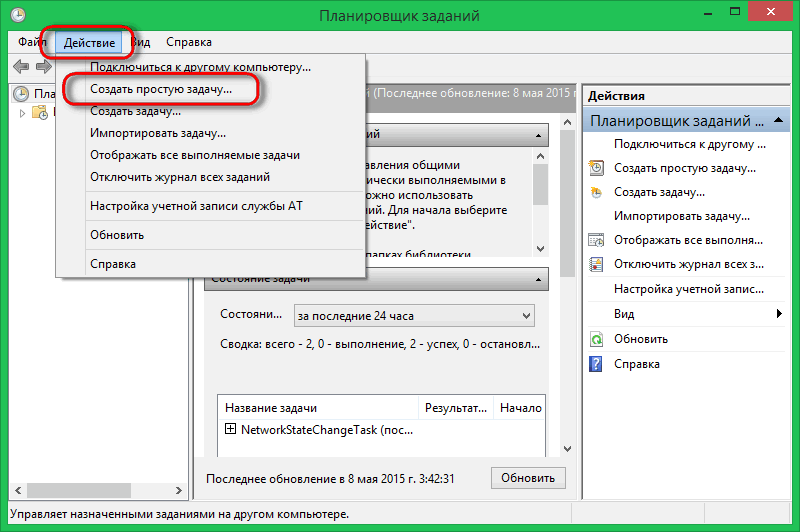The height and width of the screenshot is (532, 800).
Task: Select the NetworkStateChangeTask row text
Action: (327, 430)
